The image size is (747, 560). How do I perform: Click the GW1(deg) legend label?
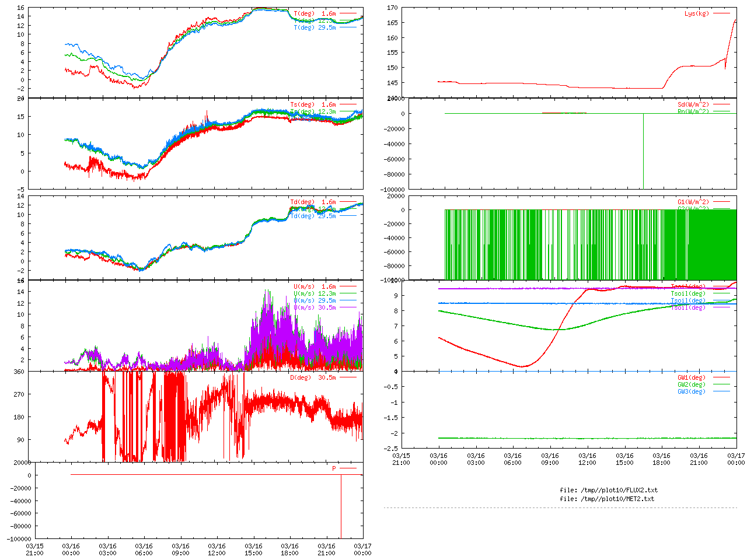(x=692, y=377)
